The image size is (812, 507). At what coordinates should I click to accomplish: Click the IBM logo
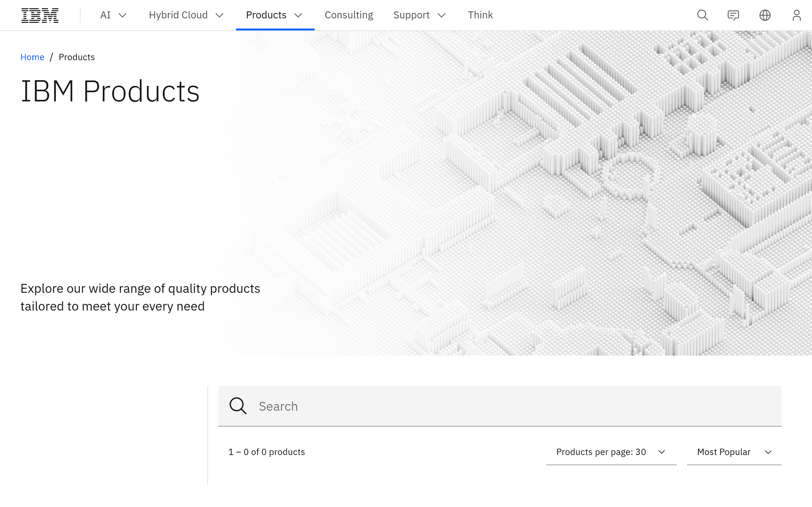pos(40,15)
